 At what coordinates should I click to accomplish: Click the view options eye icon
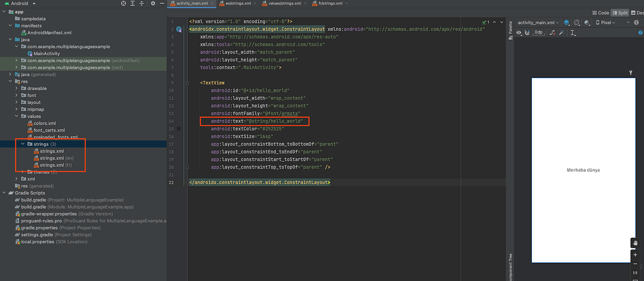pos(519,33)
